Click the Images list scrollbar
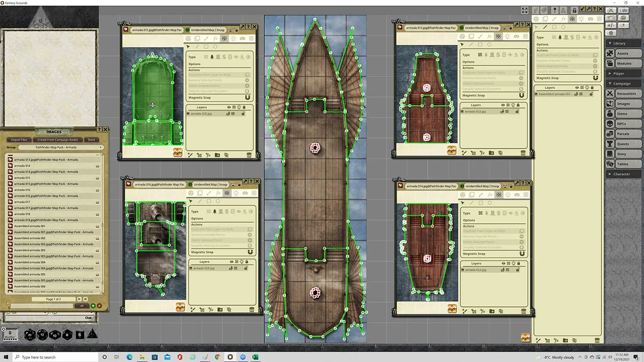This screenshot has width=644, height=362. [102, 223]
